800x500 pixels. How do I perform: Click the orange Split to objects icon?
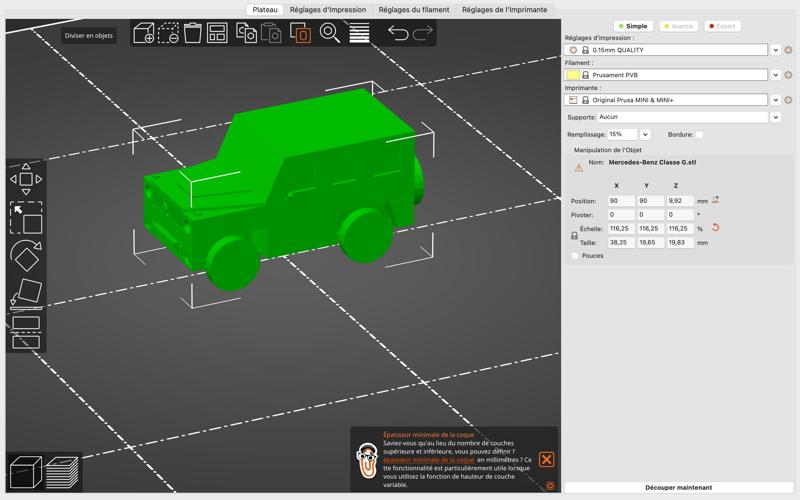[301, 33]
